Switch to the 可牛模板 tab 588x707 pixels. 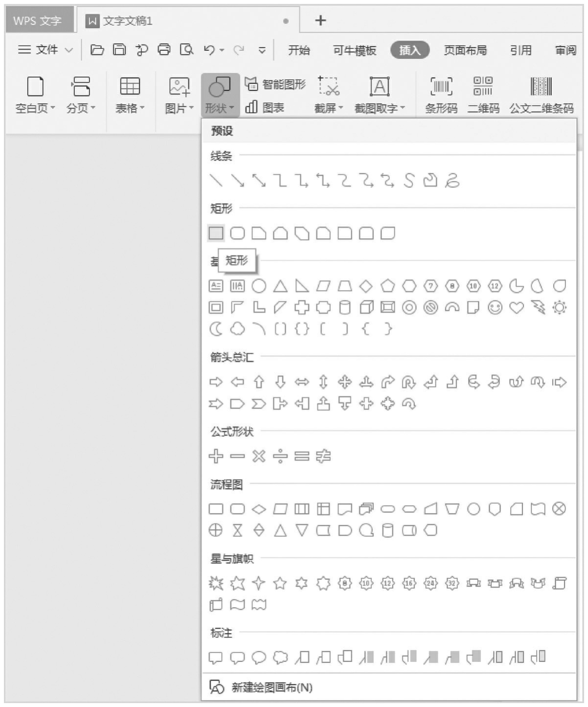tap(355, 50)
